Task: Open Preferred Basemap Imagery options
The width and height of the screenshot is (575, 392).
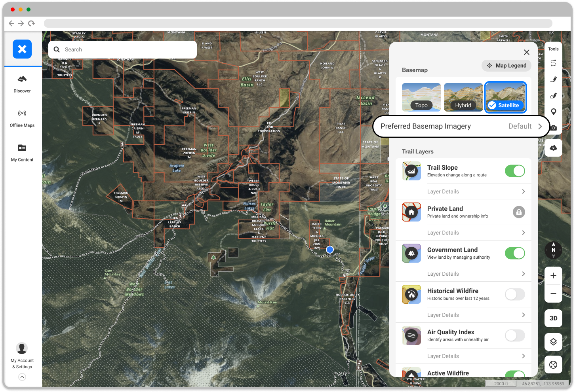Action: pos(461,126)
